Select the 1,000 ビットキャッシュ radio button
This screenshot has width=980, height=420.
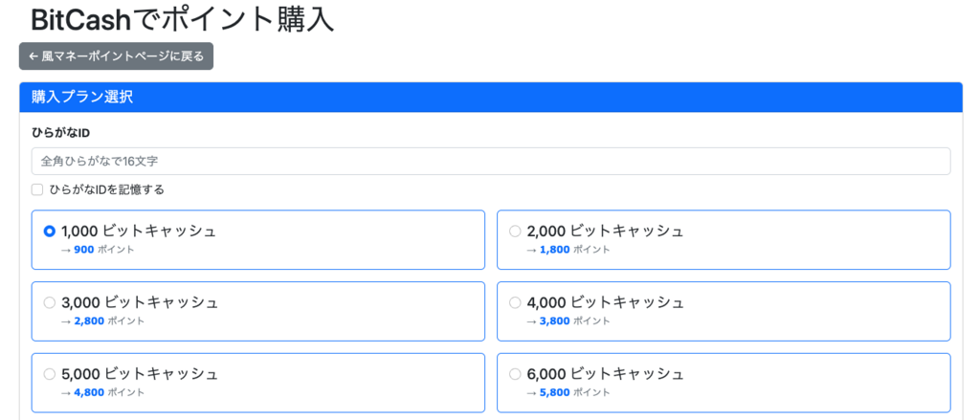pyautogui.click(x=50, y=231)
